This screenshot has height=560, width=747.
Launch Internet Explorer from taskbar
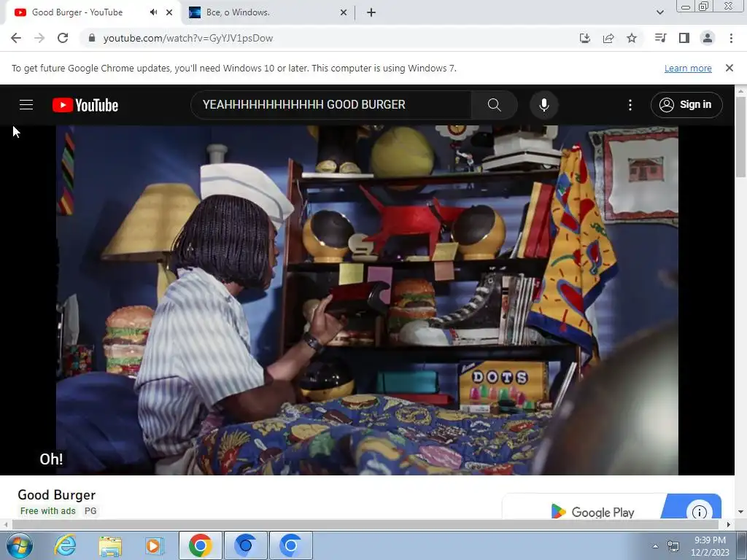point(65,545)
